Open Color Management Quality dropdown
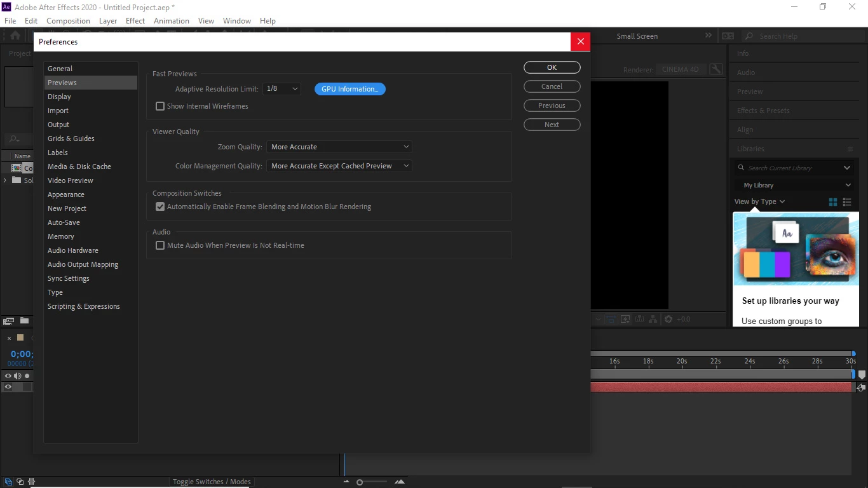 tap(339, 166)
